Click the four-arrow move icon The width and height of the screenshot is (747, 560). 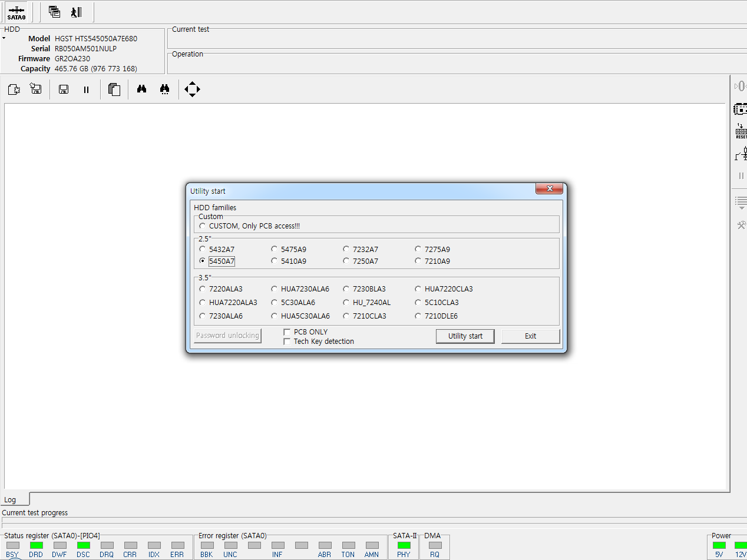coord(192,90)
